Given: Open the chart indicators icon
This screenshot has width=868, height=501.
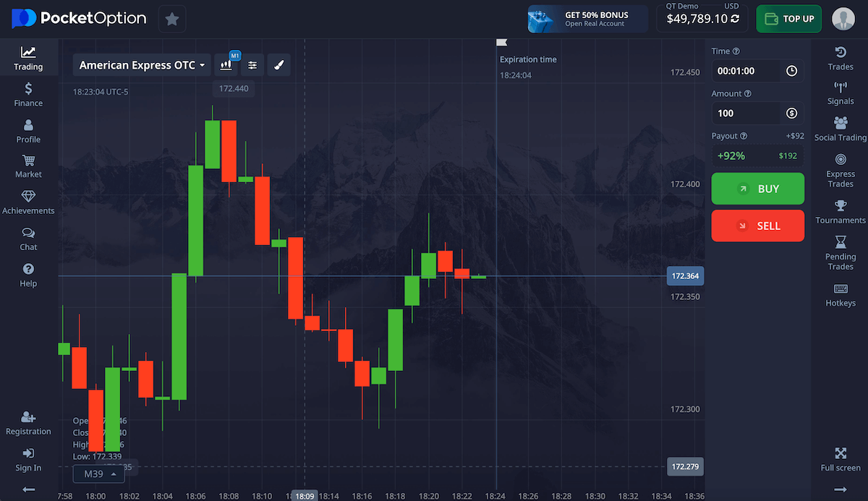Looking at the screenshot, I should click(x=252, y=64).
